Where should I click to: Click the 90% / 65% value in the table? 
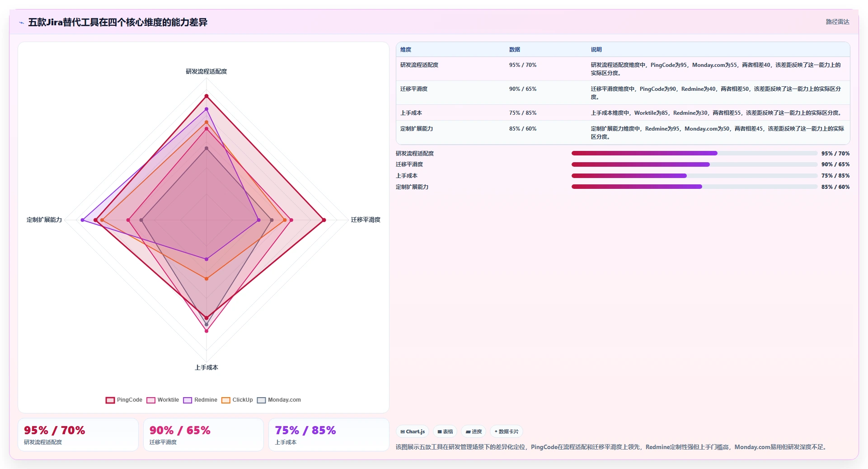(x=523, y=89)
